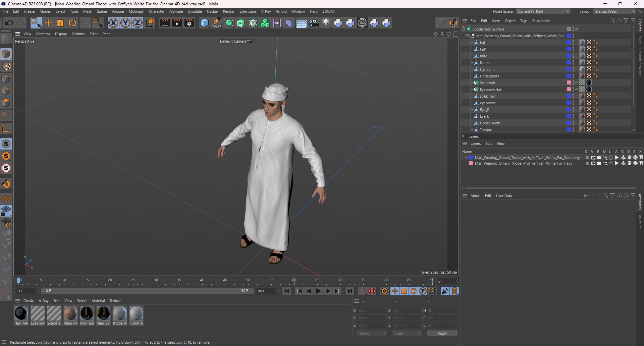The width and height of the screenshot is (644, 346).
Task: Select the Move tool
Action: point(48,23)
